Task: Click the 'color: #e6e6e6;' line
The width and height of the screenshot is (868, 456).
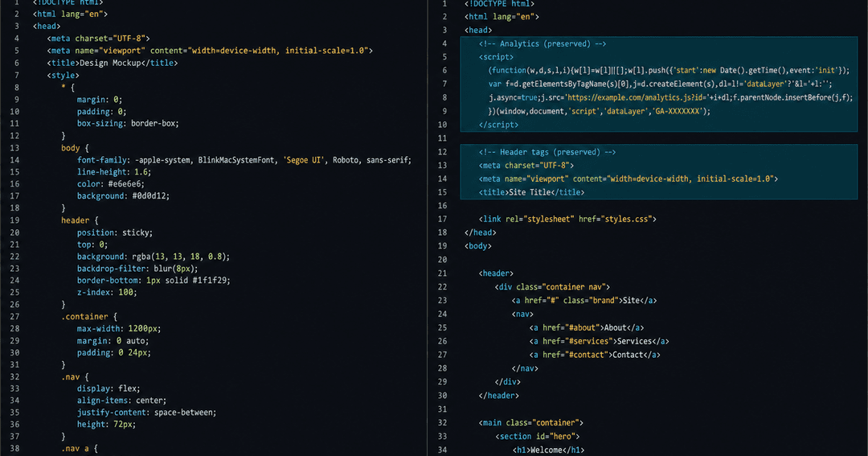Action: [x=111, y=183]
